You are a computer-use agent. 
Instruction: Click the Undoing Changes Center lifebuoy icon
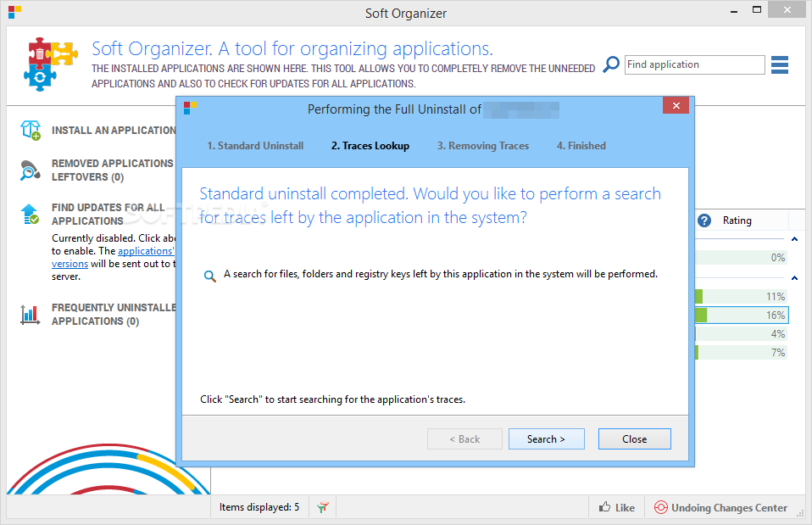coord(661,507)
